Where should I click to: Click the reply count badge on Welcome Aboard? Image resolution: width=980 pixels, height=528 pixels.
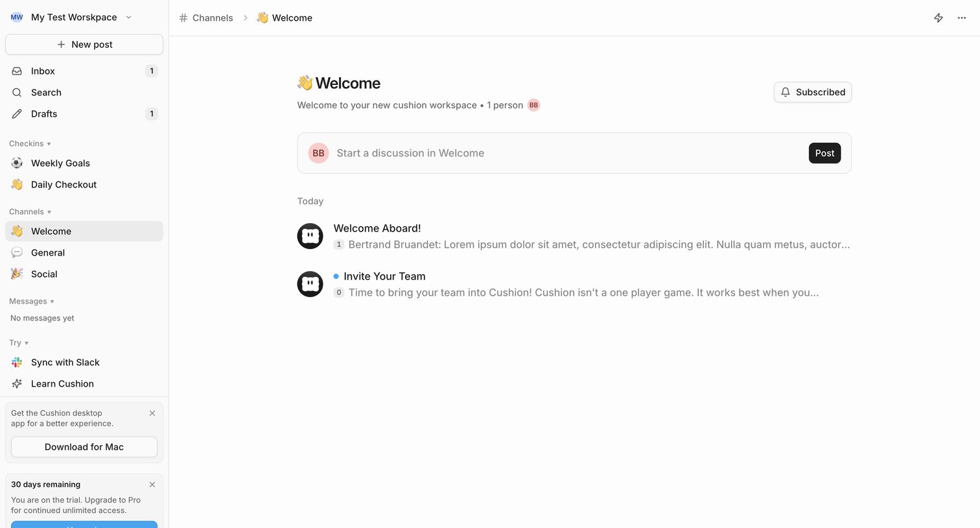click(338, 245)
